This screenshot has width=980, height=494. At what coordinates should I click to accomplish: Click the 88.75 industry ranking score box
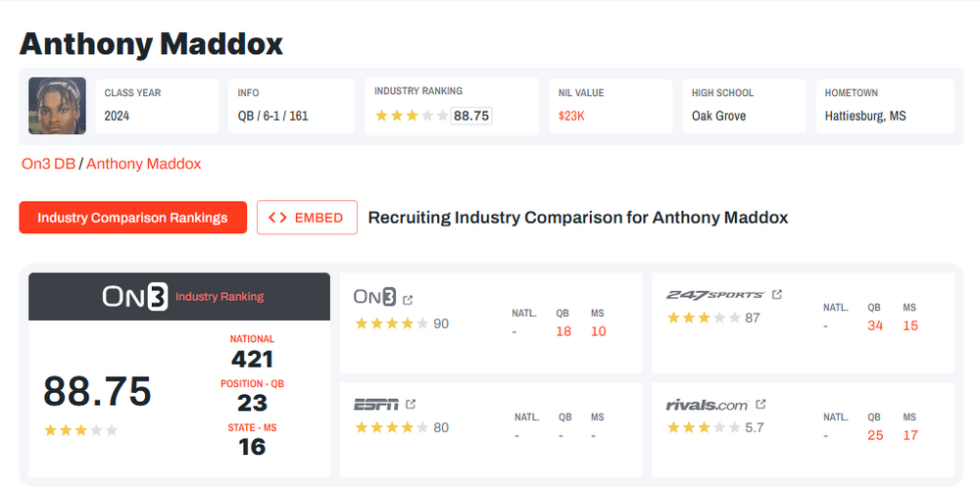[x=471, y=116]
